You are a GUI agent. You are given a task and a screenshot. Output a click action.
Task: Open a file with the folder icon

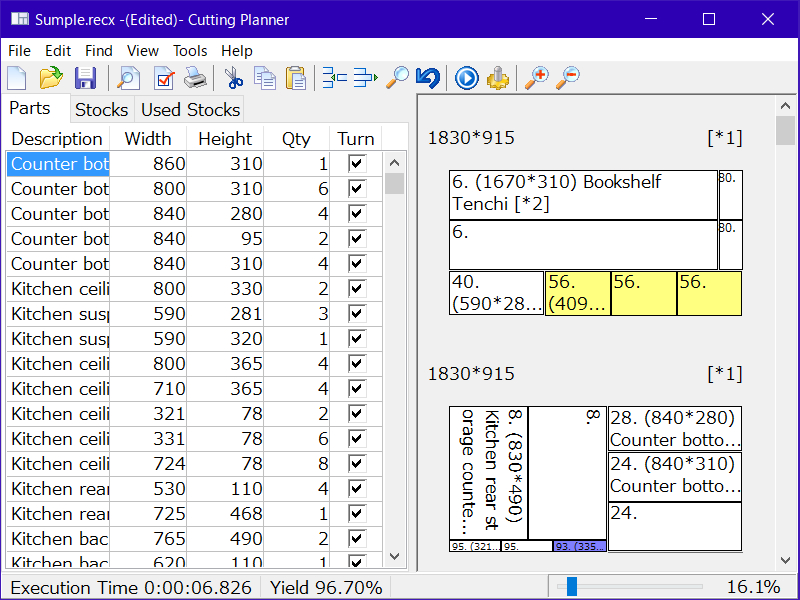50,78
